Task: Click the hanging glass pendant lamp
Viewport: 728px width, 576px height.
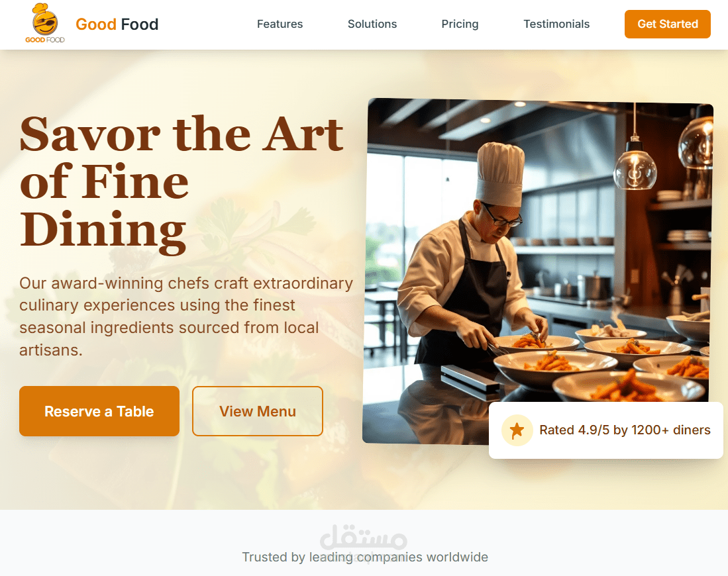Action: click(635, 167)
